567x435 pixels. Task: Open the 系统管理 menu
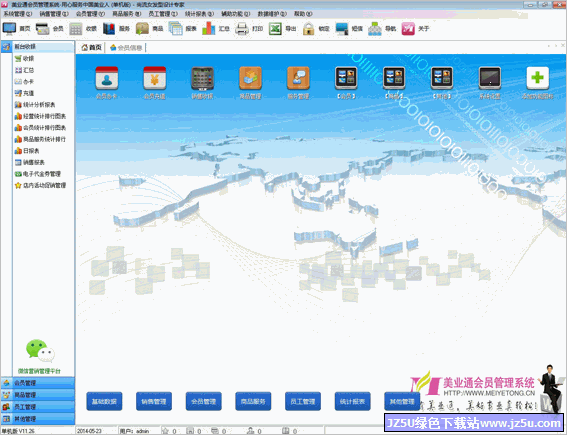click(18, 14)
